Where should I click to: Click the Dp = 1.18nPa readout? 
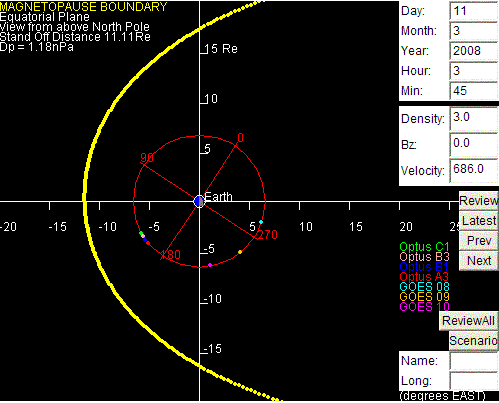(x=37, y=47)
